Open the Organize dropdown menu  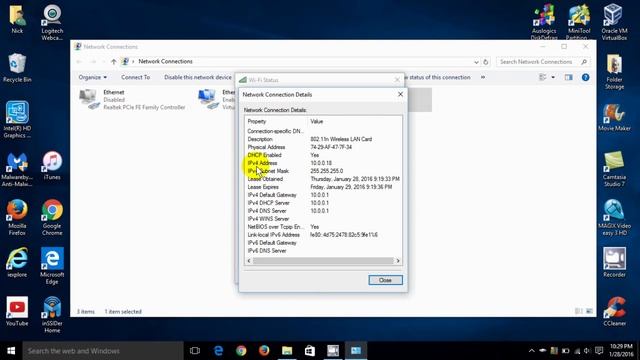(x=93, y=77)
